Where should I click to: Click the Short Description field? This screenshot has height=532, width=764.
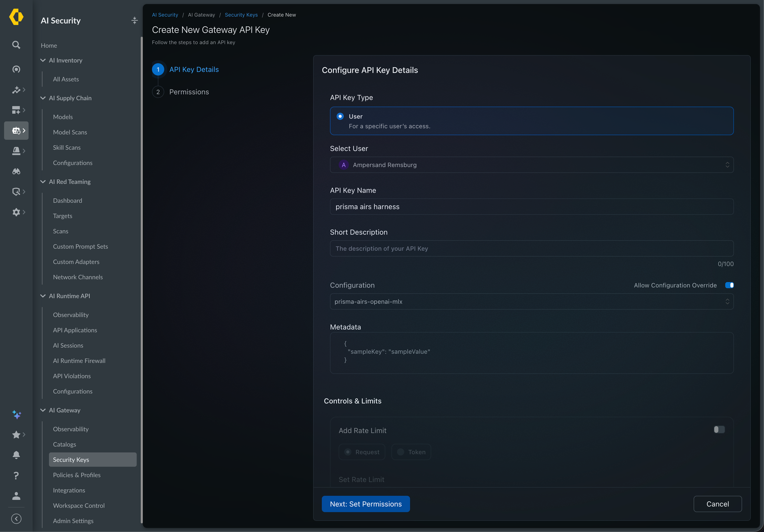531,248
